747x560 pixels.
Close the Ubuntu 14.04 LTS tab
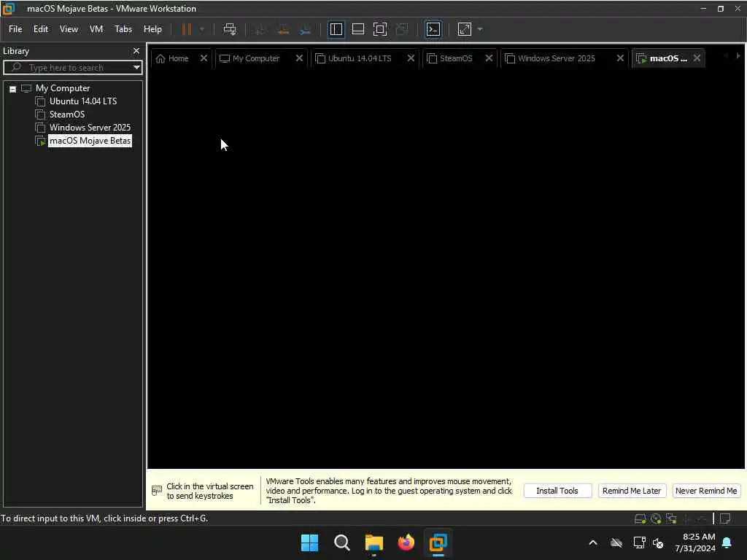(411, 58)
